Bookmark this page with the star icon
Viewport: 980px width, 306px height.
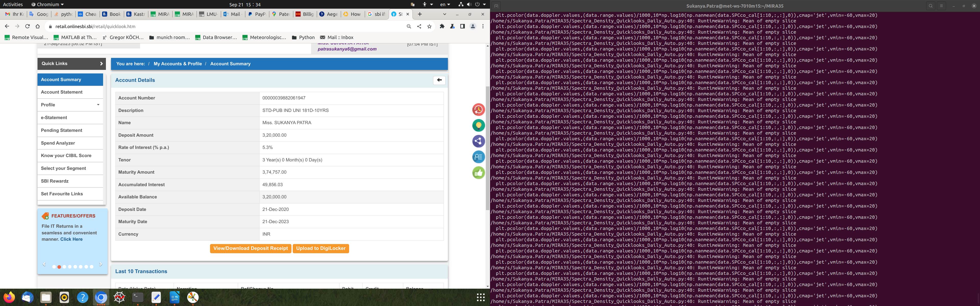click(x=430, y=27)
